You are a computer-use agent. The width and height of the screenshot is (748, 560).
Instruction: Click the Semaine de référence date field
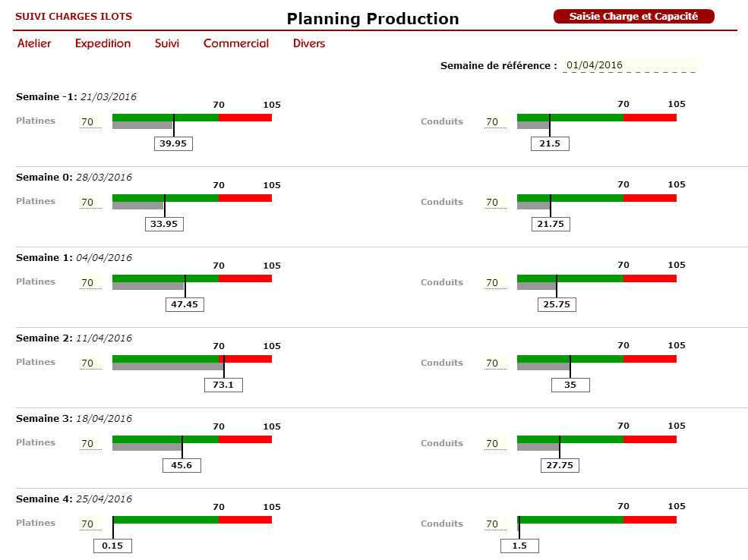tap(630, 65)
